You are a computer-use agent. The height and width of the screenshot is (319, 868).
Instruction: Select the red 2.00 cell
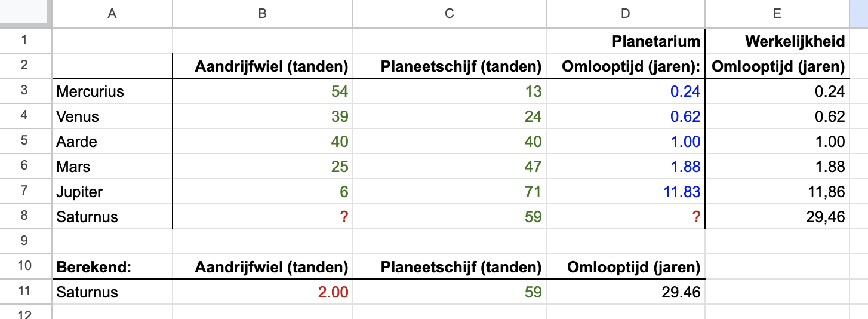click(x=262, y=292)
